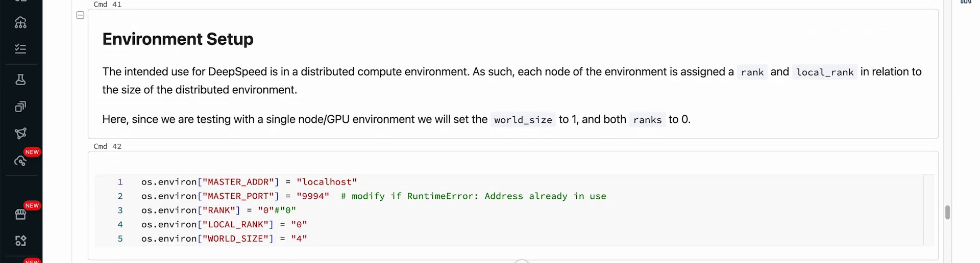Collapse the Environment Setup markdown cell
Screen dimensions: 980x263
pos(80,15)
